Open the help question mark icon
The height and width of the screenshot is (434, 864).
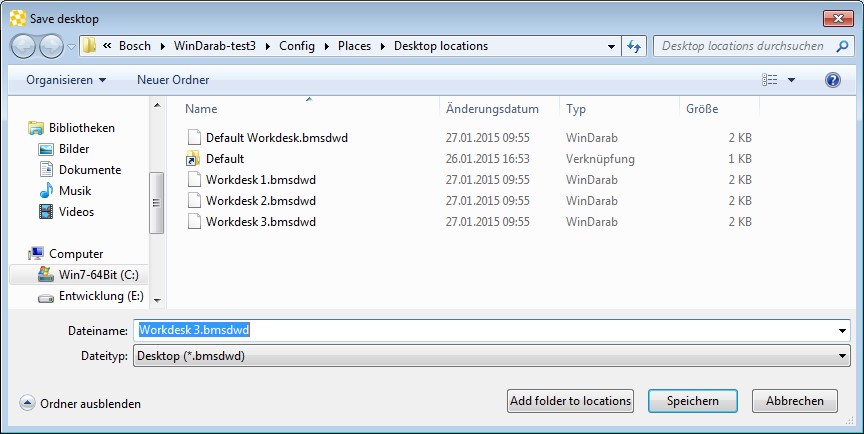[x=832, y=79]
